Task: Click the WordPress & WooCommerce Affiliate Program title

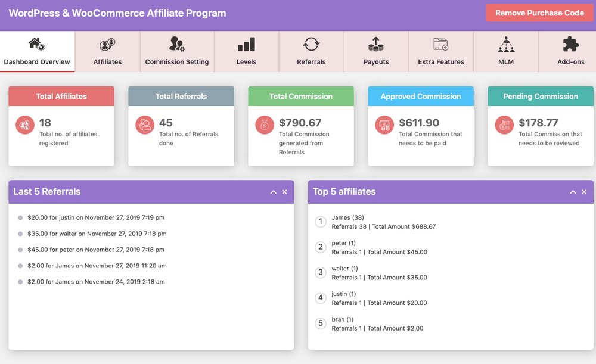Action: (x=117, y=13)
